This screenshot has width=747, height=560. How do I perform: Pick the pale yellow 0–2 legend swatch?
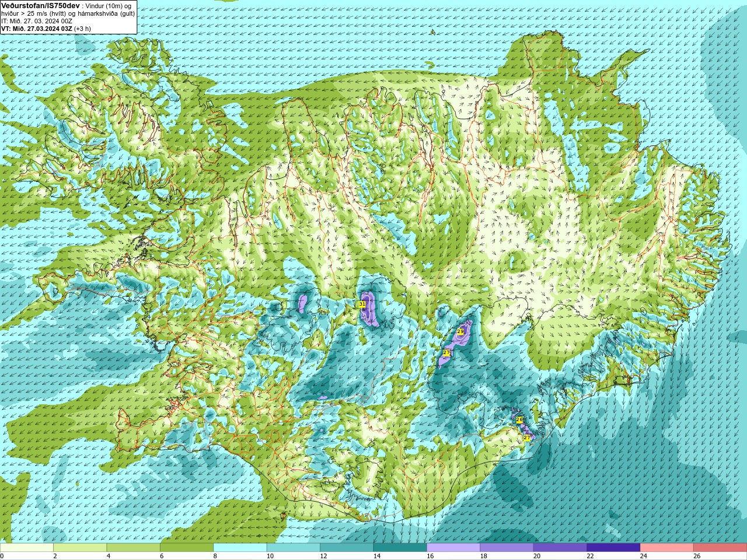click(x=27, y=548)
